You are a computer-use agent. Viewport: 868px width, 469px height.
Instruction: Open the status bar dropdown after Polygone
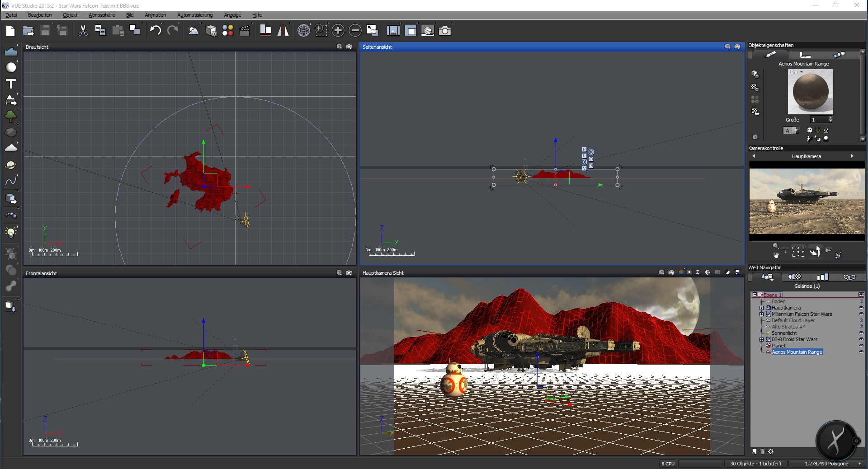pyautogui.click(x=859, y=464)
